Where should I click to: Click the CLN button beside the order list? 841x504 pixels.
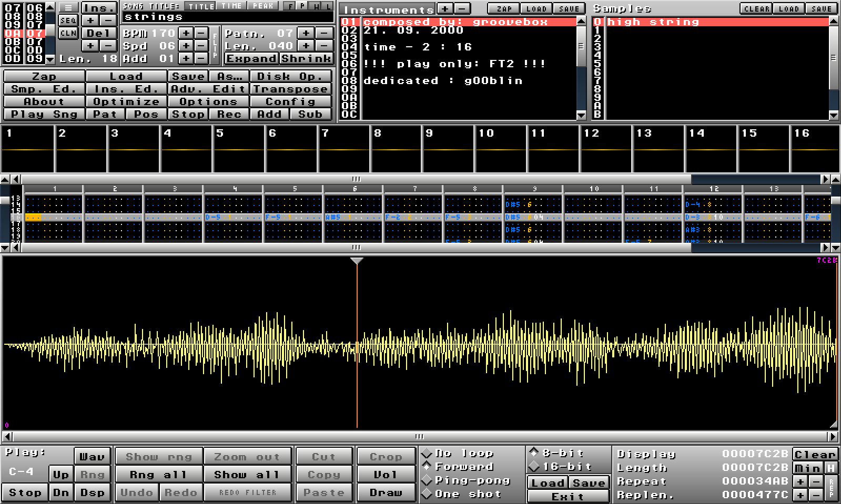[x=68, y=33]
